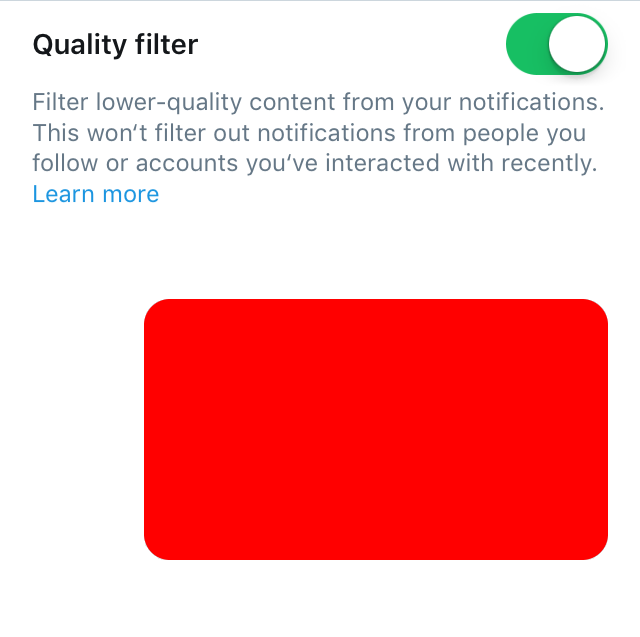The height and width of the screenshot is (637, 640).
Task: Disable the Quality filter
Action: click(557, 44)
